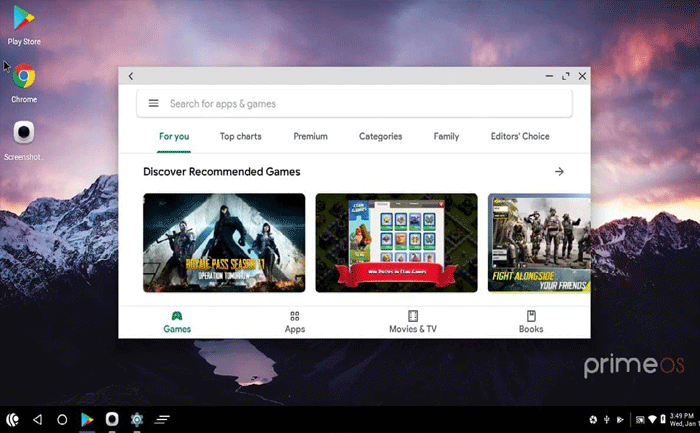Click the taskbar lines menu icon

(162, 419)
